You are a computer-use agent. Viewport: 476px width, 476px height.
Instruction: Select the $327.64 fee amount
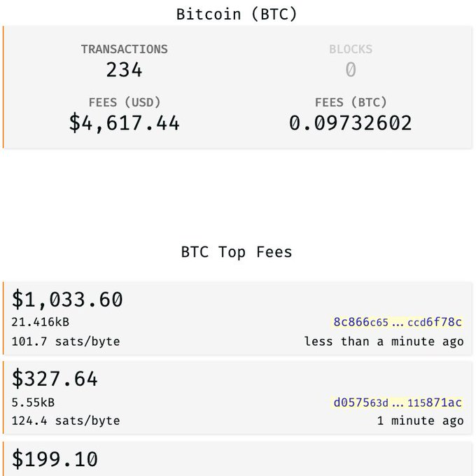click(x=55, y=379)
